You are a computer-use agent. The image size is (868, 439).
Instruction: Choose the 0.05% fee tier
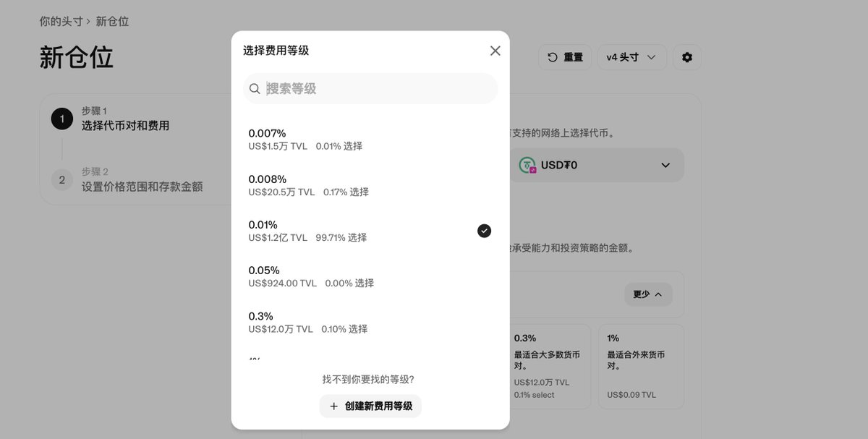(x=370, y=276)
